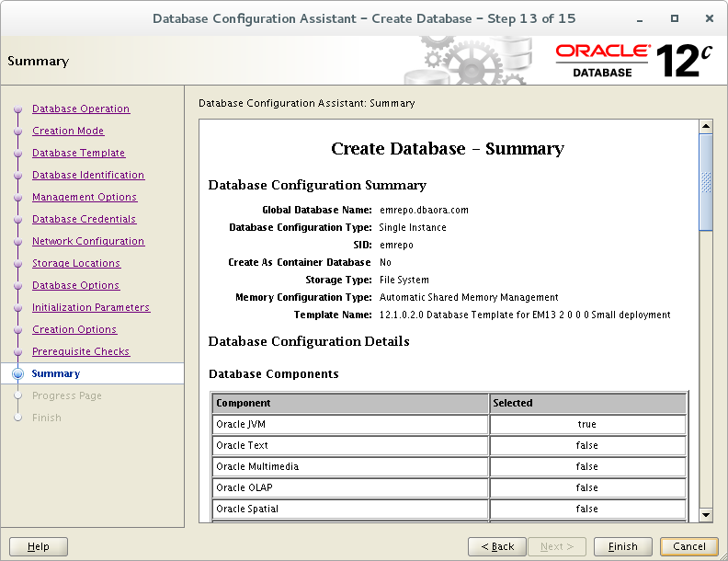This screenshot has width=728, height=561.
Task: Click the 'false' value for Oracle Text
Action: click(586, 445)
